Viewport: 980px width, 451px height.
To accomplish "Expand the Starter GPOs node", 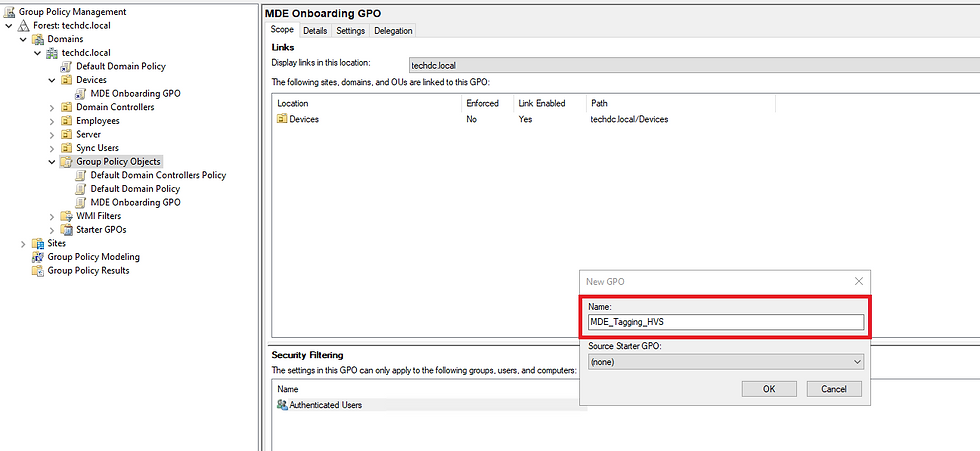I will tap(52, 230).
